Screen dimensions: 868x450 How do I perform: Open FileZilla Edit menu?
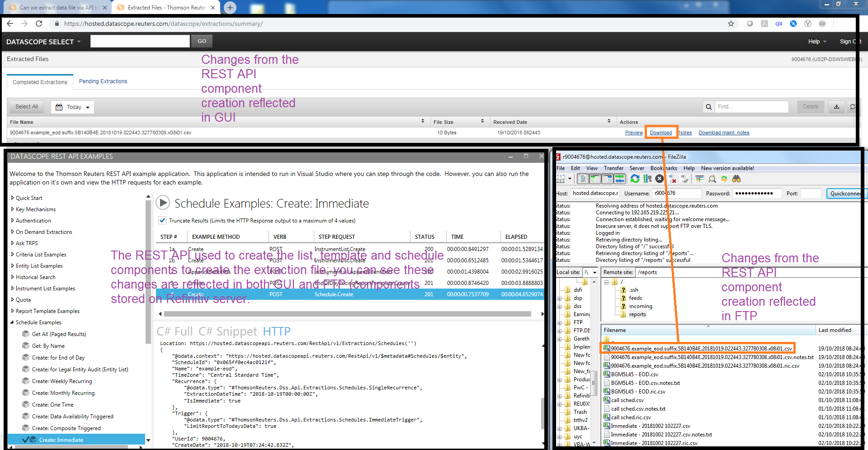576,168
